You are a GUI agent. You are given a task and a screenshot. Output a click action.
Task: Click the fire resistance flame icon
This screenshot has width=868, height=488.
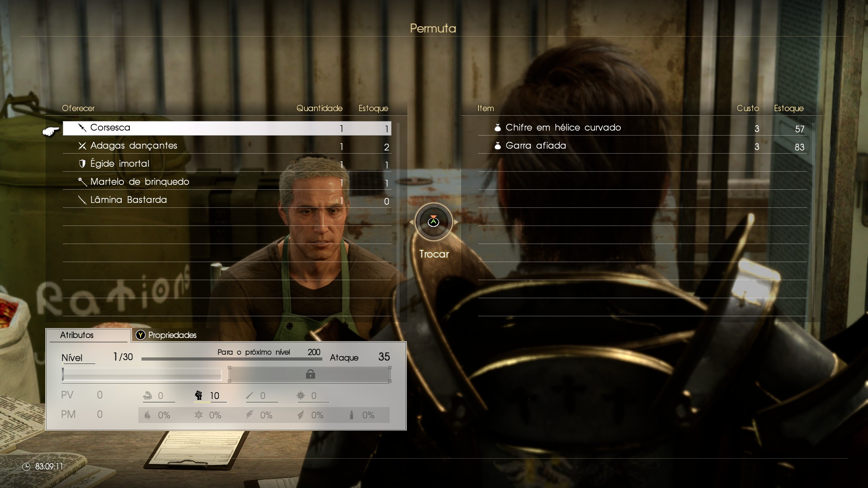pos(147,415)
